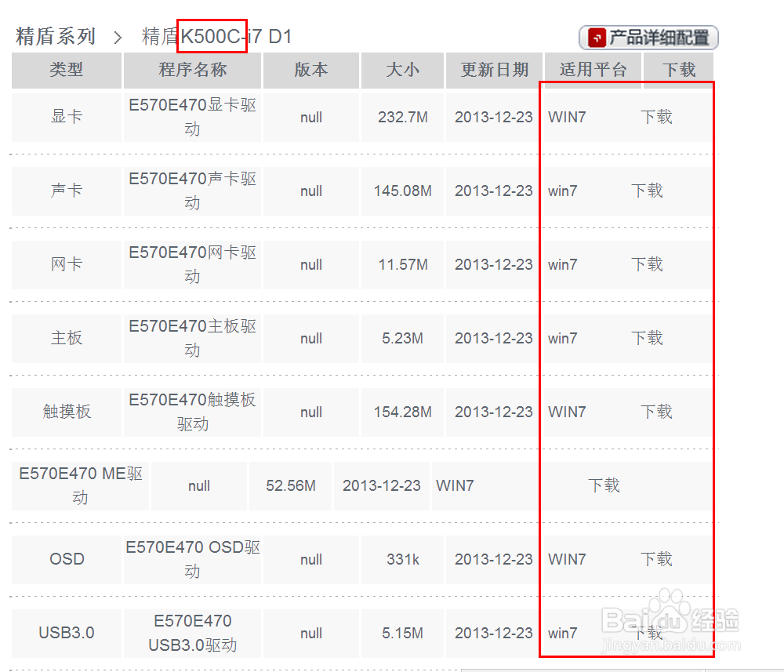
Task: Download the 主板 driver (5.23M)
Action: [647, 338]
